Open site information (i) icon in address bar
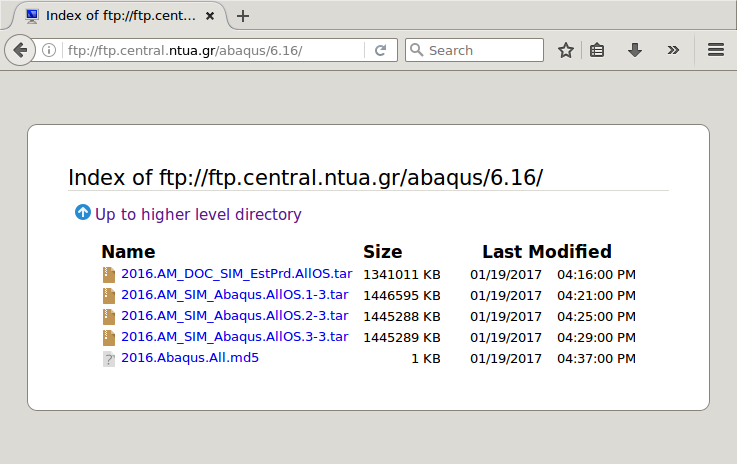 coord(49,50)
